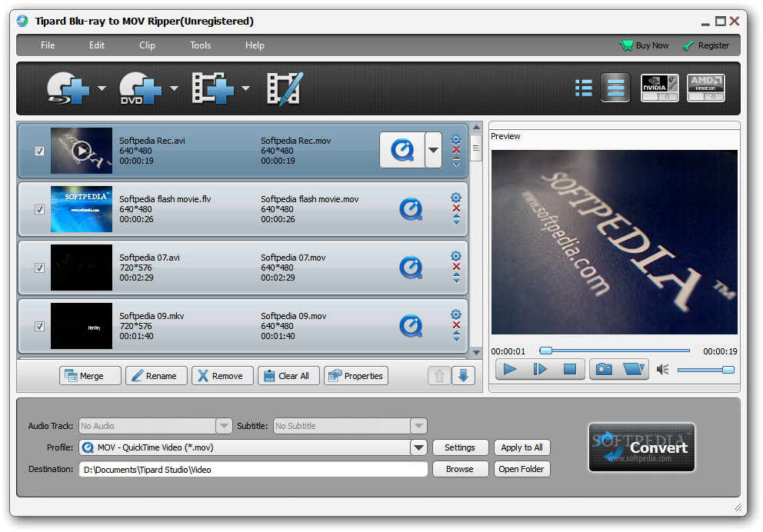This screenshot has width=763, height=532.
Task: Open settings gear for Softpedia 07.avi
Action: pyautogui.click(x=456, y=256)
